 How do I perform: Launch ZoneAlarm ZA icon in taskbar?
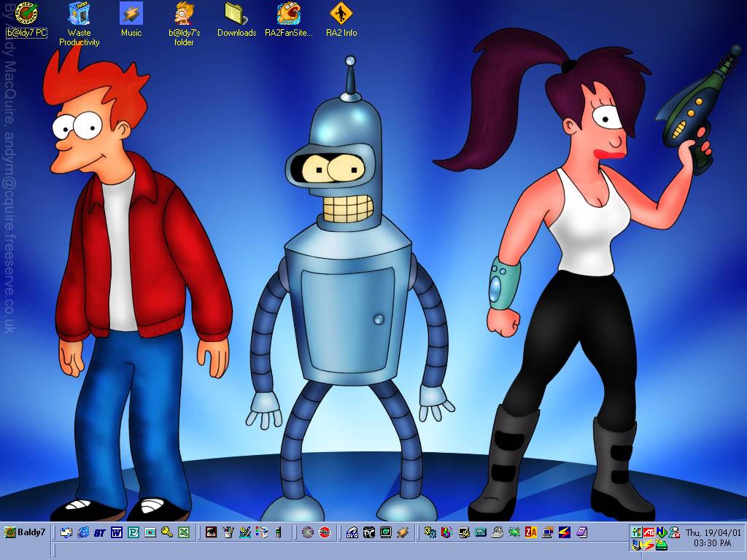[x=530, y=532]
